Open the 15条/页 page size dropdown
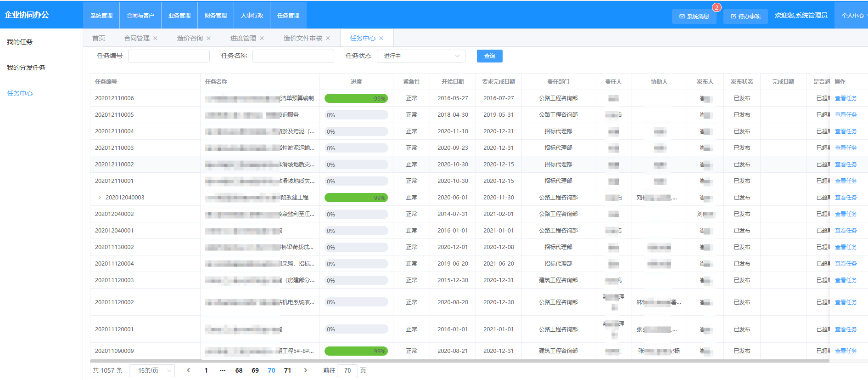 (152, 370)
